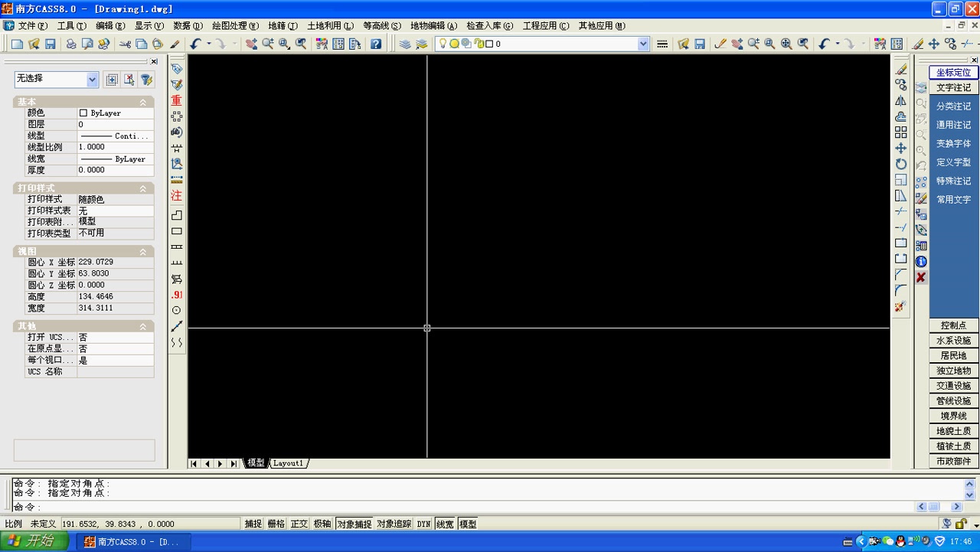
Task: Click the 南方CASS8.0 taskbar button
Action: point(132,542)
